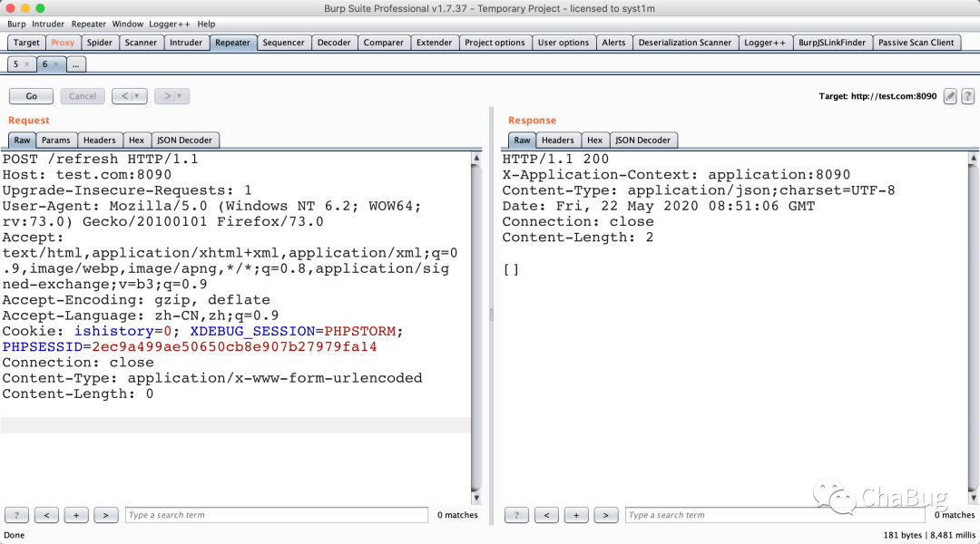
Task: Open the Proxy tool tab
Action: (x=63, y=43)
